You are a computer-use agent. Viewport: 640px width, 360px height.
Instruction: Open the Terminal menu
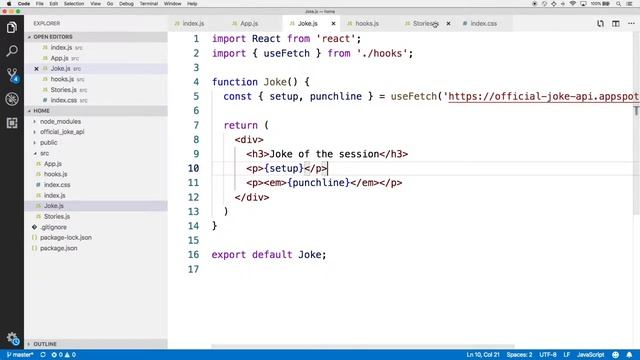click(149, 4)
